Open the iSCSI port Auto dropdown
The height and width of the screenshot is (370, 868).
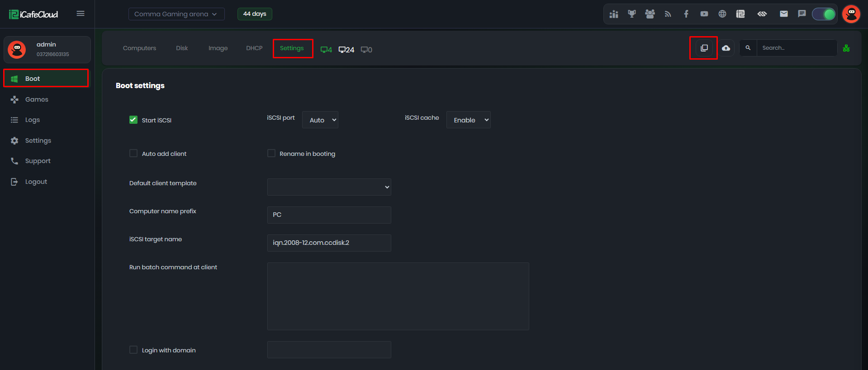[x=320, y=120]
